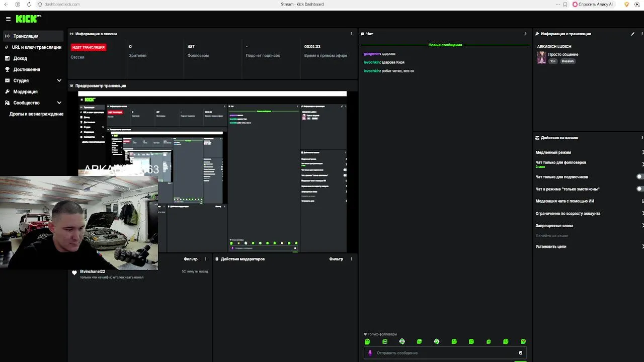Click chat message 'робит четко, все ок'
The height and width of the screenshot is (362, 644).
398,71
